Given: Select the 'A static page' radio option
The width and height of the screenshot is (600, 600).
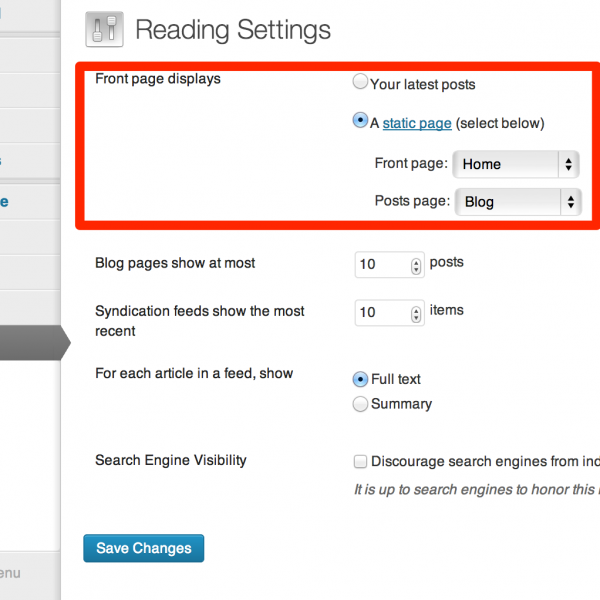Looking at the screenshot, I should click(x=361, y=122).
